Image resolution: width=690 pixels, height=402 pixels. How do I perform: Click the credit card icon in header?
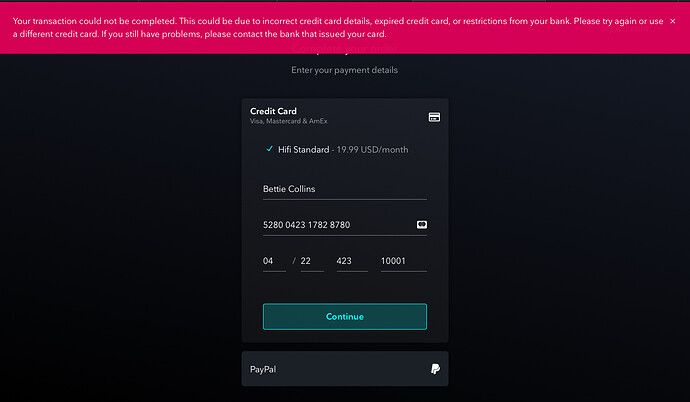(434, 117)
